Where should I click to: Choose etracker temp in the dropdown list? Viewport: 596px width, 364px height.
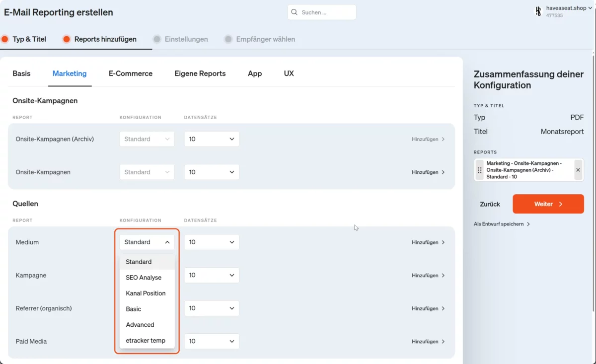[147, 340]
